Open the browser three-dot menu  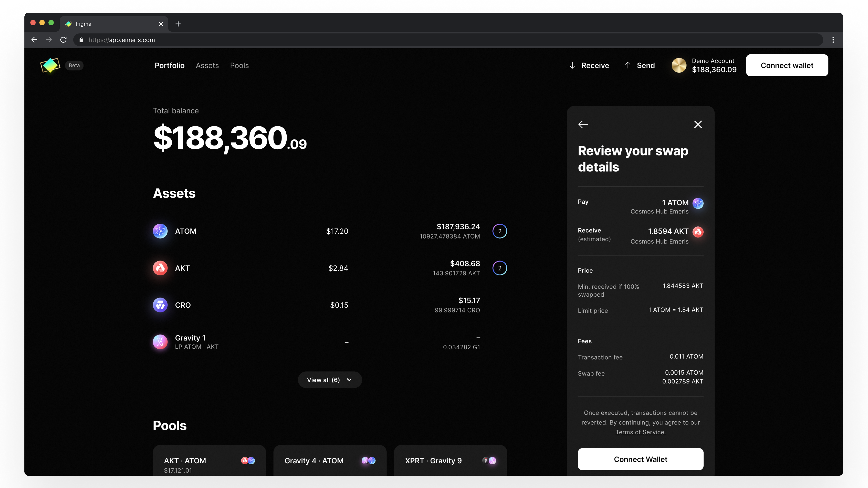(x=833, y=40)
